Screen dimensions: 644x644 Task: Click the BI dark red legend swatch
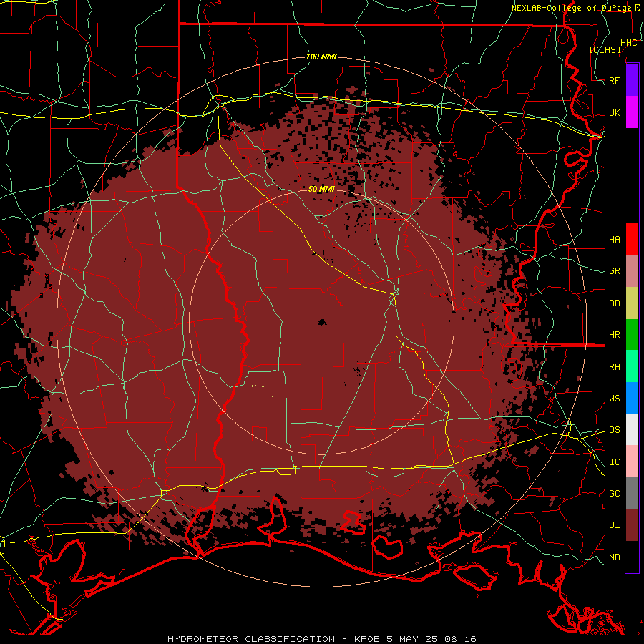click(x=632, y=525)
